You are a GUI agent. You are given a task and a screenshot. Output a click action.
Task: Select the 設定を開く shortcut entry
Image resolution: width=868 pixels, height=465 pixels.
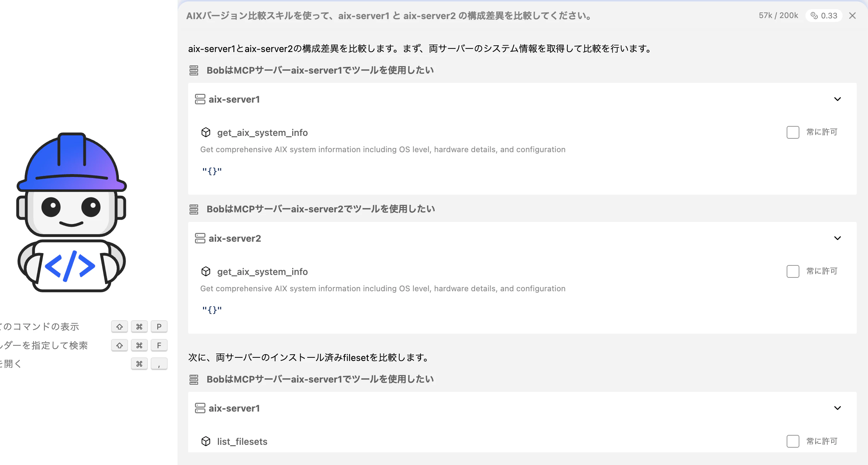(x=11, y=363)
